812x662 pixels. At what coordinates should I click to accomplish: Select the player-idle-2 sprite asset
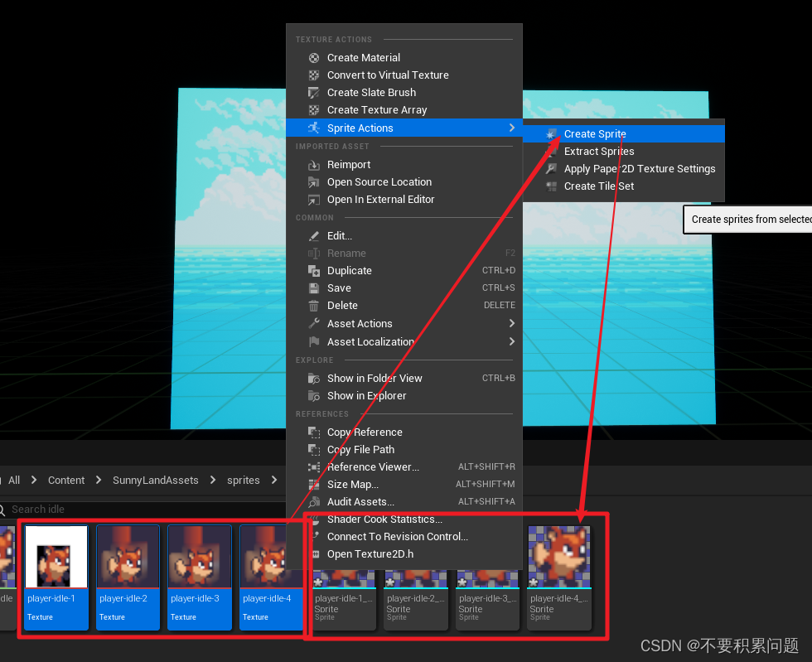click(x=415, y=600)
